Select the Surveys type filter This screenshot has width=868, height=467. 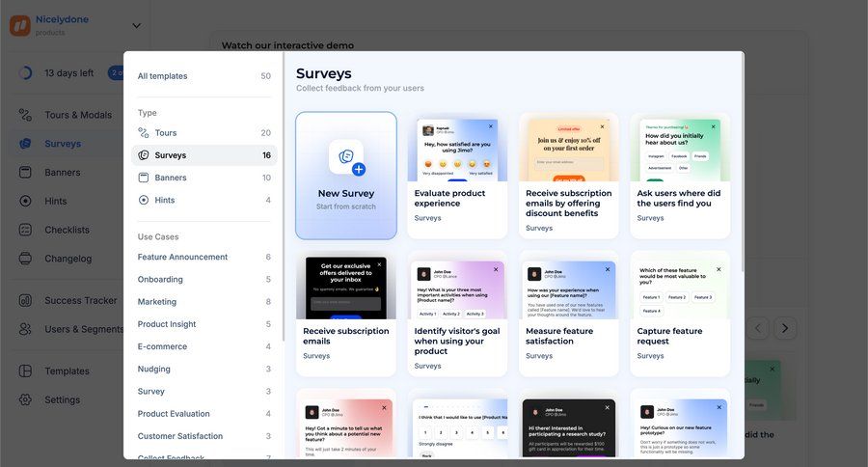tap(170, 155)
